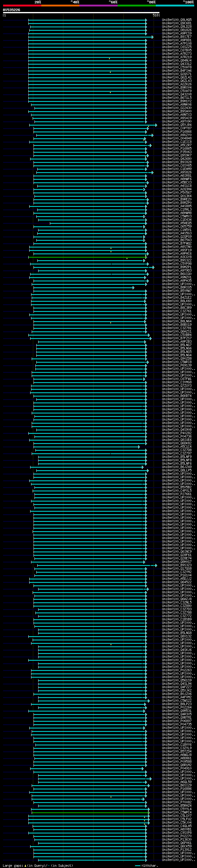This screenshot has height=868, width=197.
Task: Click the cyan ~100% identity legend bar
Action: tap(175, 6)
